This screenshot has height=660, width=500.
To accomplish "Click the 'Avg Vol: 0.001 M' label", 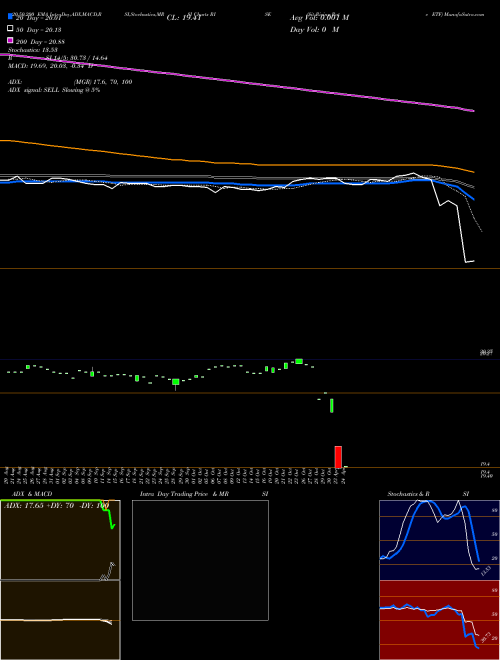I will [319, 18].
